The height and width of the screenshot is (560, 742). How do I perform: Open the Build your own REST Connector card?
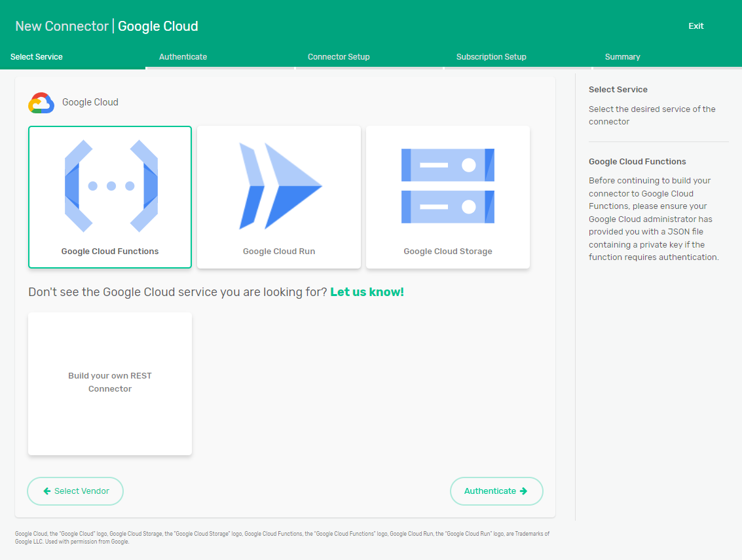point(110,383)
